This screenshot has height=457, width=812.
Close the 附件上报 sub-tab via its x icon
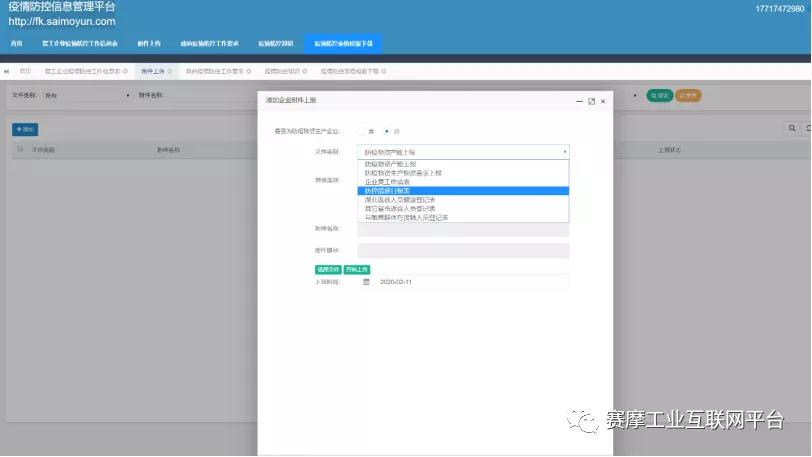pyautogui.click(x=170, y=72)
